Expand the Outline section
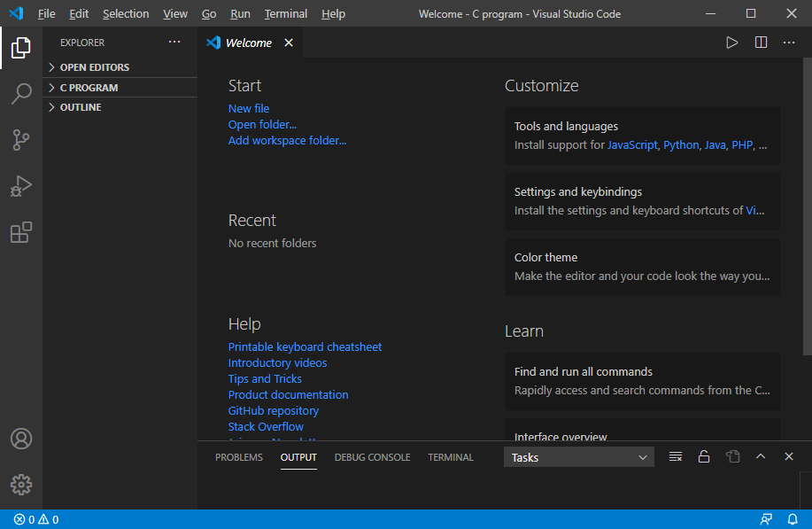812x529 pixels. 120,107
